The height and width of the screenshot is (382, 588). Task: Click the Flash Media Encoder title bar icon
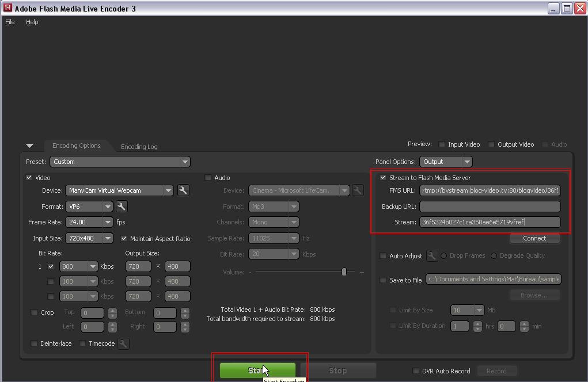[7, 8]
